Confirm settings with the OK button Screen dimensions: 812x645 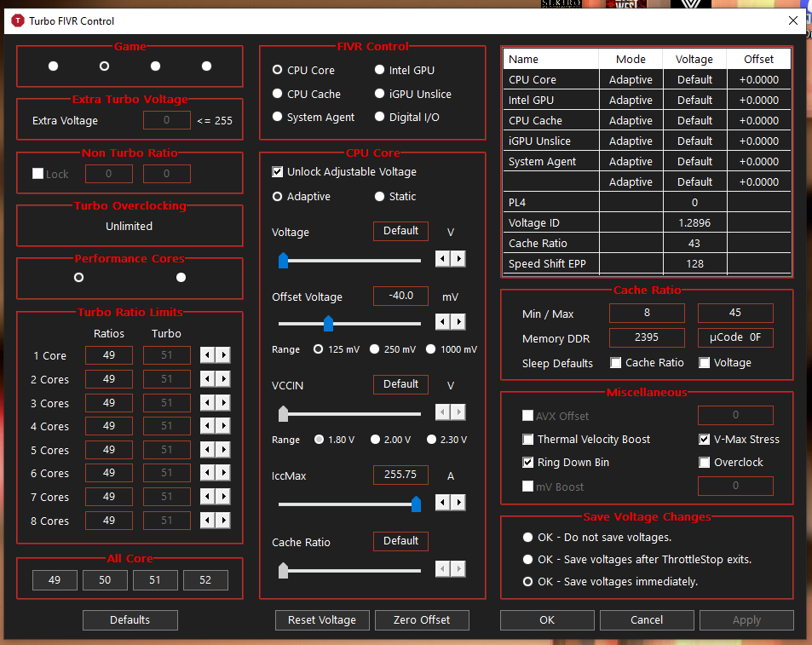tap(547, 620)
